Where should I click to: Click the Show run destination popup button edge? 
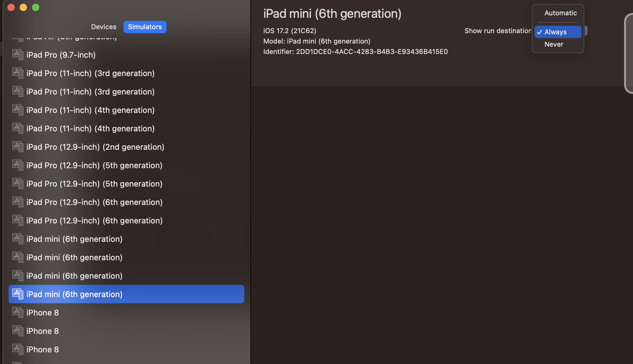(586, 31)
